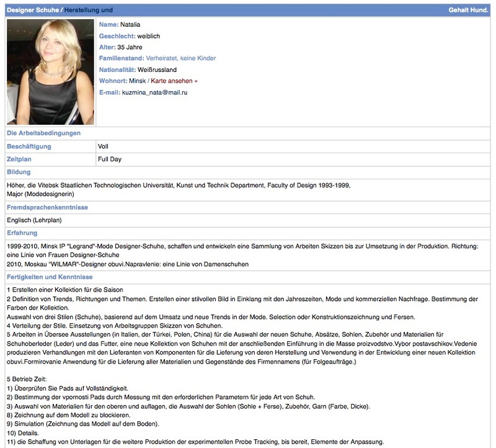The width and height of the screenshot is (496, 448).
Task: Click the 'Familienstand:' label
Action: click(x=122, y=58)
